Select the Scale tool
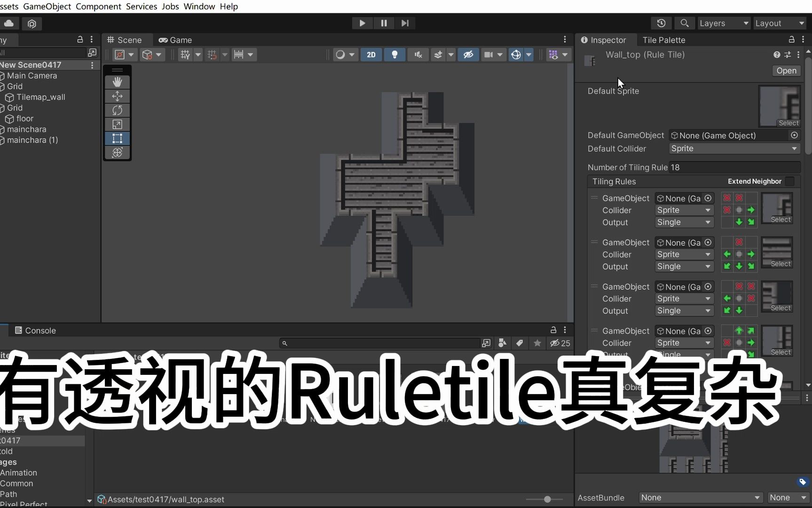 117,124
